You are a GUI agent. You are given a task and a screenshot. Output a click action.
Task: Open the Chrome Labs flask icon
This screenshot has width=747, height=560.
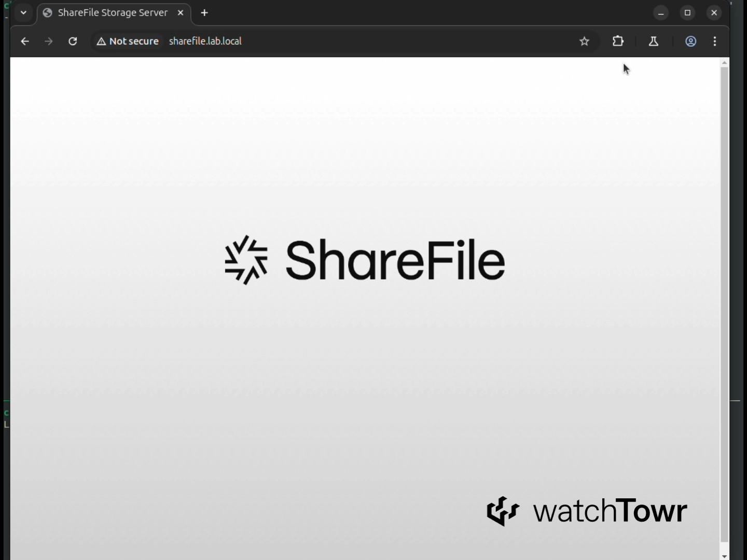coord(654,41)
